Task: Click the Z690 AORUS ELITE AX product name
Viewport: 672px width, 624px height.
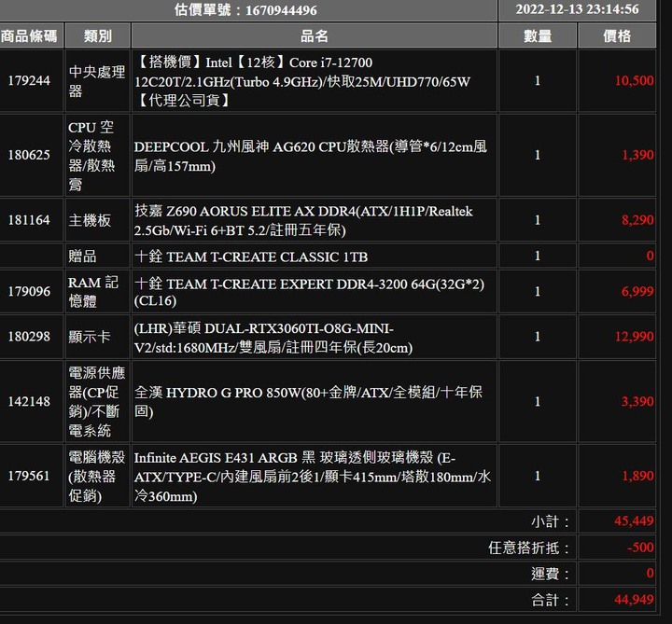Action: pos(303,220)
